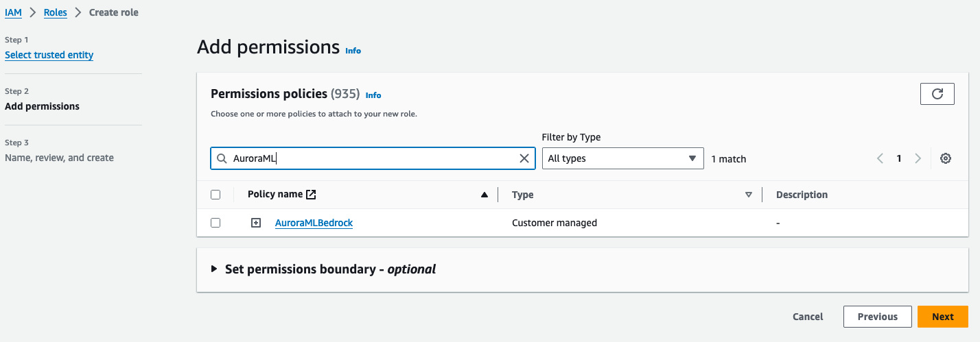Sort the Type column arrow
This screenshot has width=980, height=342.
749,195
